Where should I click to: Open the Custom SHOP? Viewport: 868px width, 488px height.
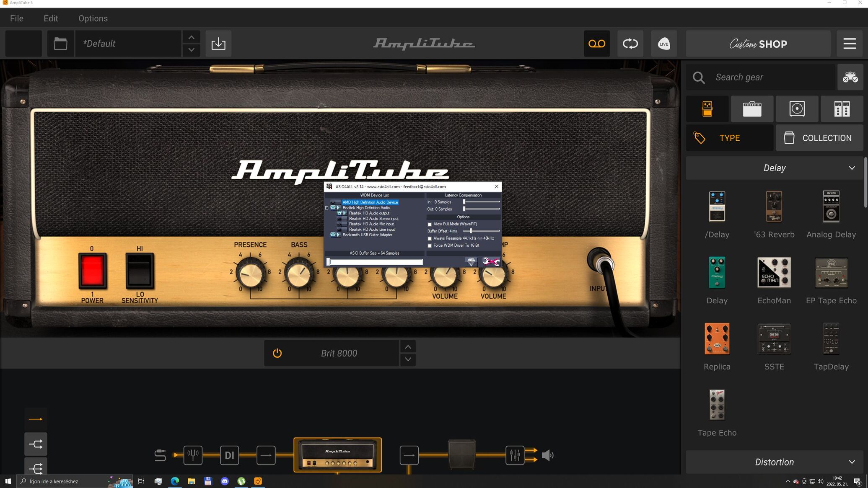click(x=758, y=44)
